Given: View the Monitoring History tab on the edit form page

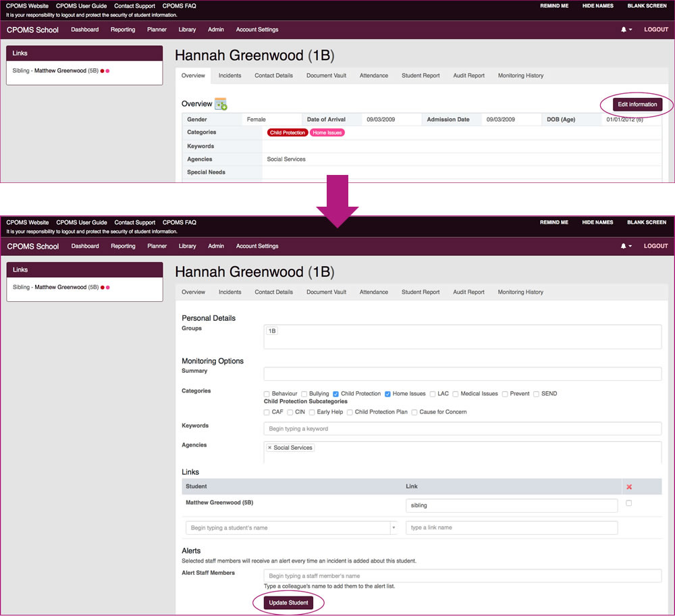Looking at the screenshot, I should [520, 292].
